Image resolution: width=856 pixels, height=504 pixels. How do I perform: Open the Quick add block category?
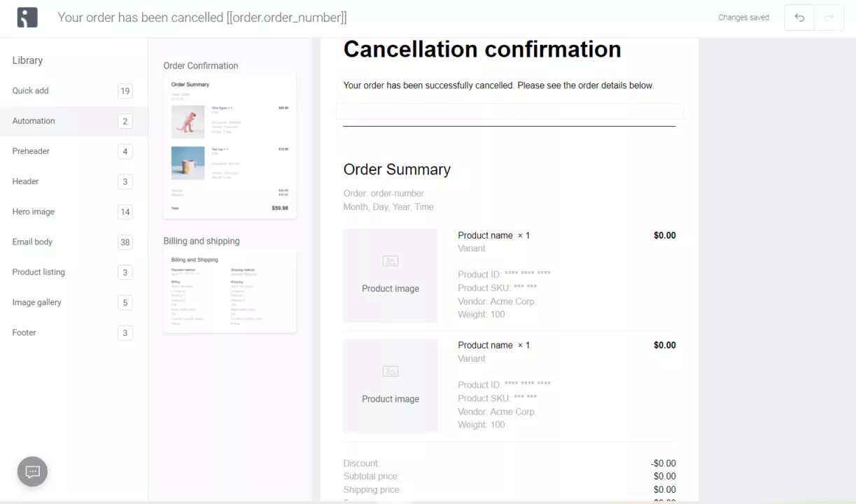click(x=30, y=90)
